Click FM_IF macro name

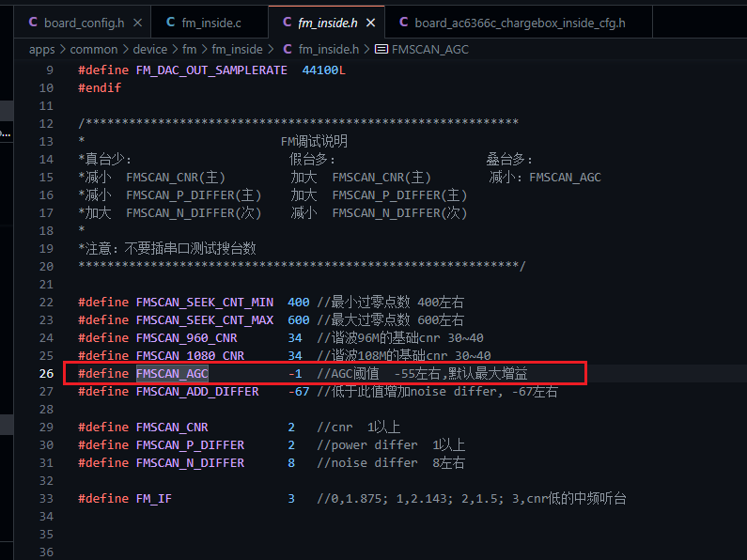[x=154, y=499]
